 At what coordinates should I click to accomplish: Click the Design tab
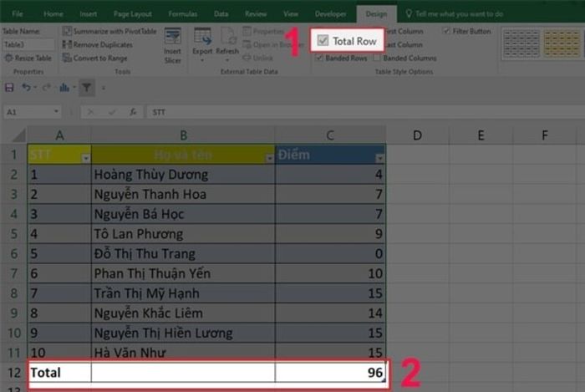pos(376,14)
